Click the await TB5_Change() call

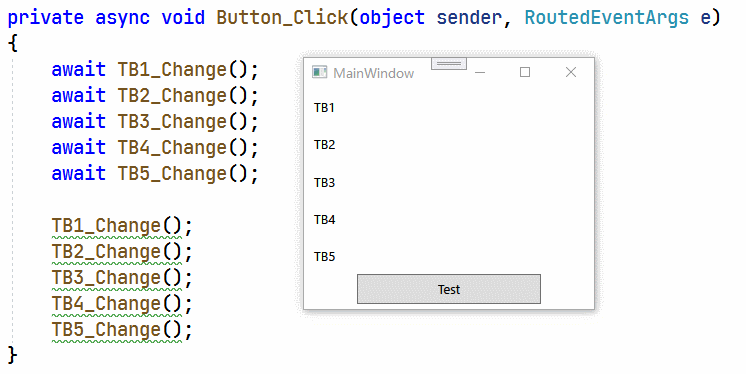pos(155,174)
